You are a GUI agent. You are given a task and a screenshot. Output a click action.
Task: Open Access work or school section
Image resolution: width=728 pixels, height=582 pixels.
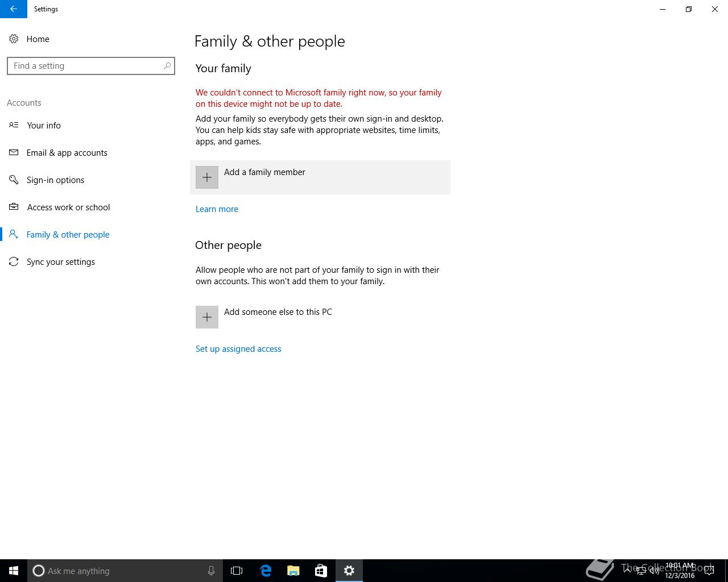91,207
